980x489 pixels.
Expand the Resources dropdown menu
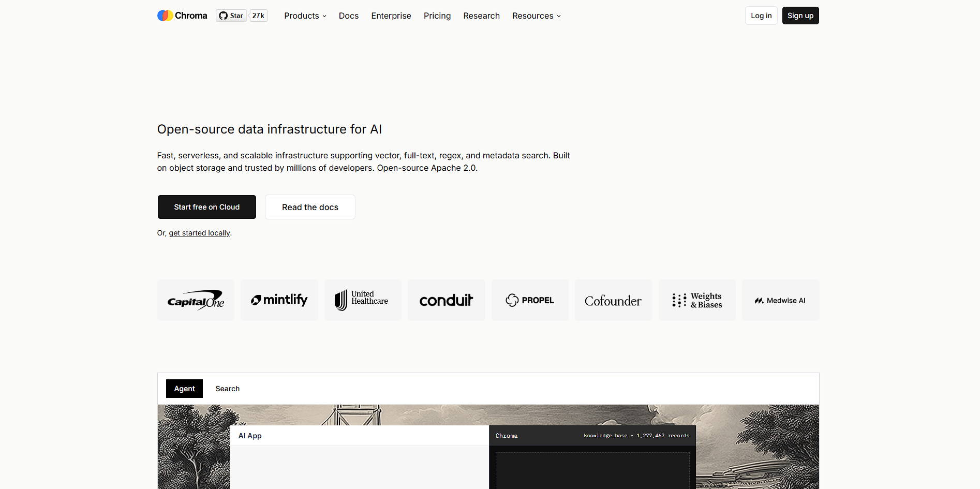(x=537, y=16)
